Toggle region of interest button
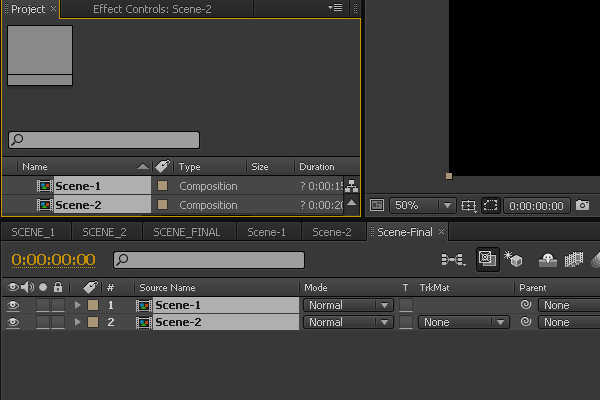This screenshot has width=600, height=400. [x=491, y=206]
